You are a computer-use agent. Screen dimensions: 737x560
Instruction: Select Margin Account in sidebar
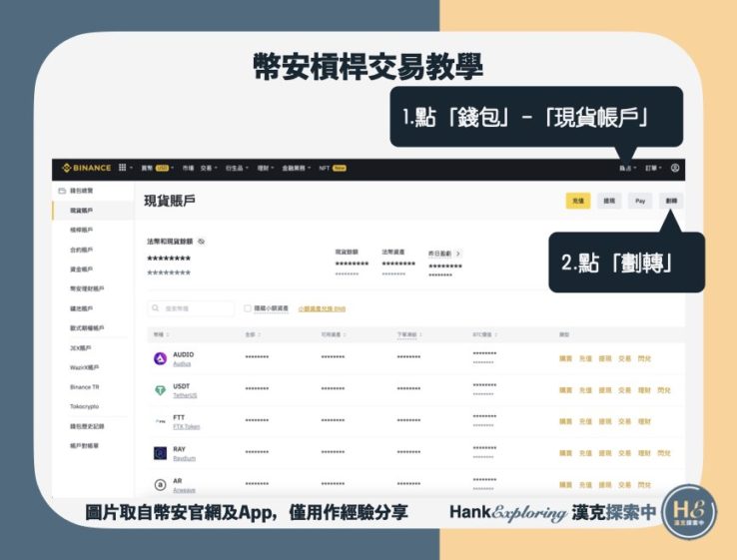(81, 230)
